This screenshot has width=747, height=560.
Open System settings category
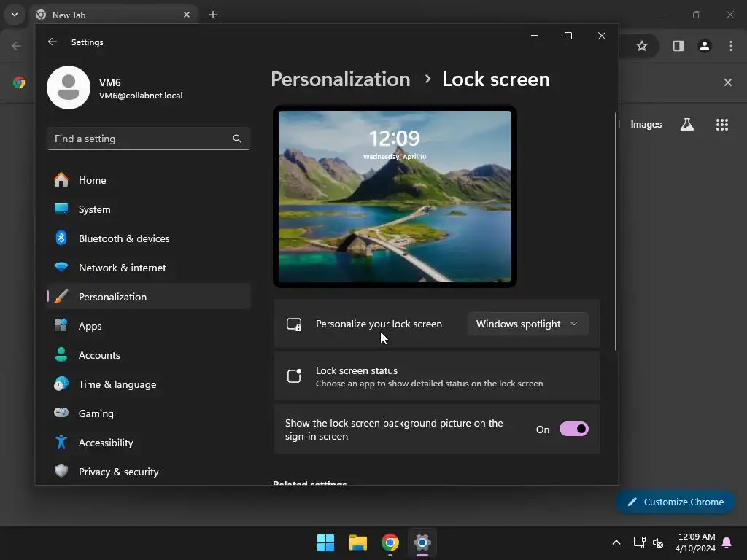click(x=149, y=209)
